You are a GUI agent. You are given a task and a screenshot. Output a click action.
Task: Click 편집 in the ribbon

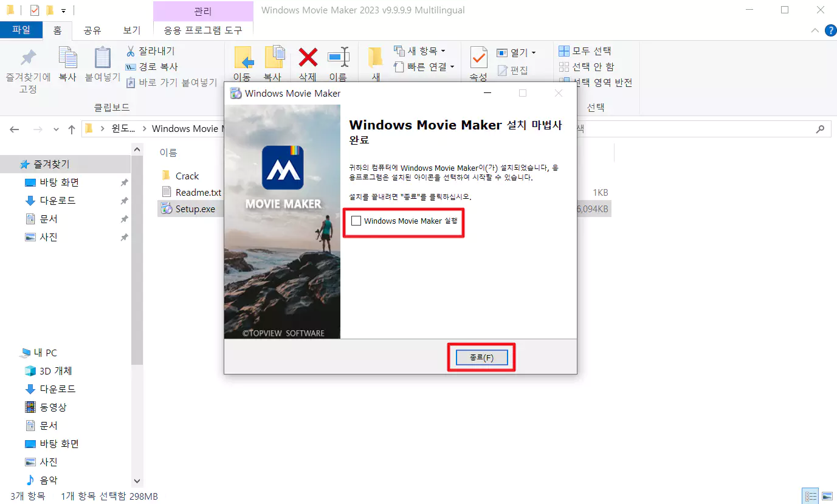point(513,71)
